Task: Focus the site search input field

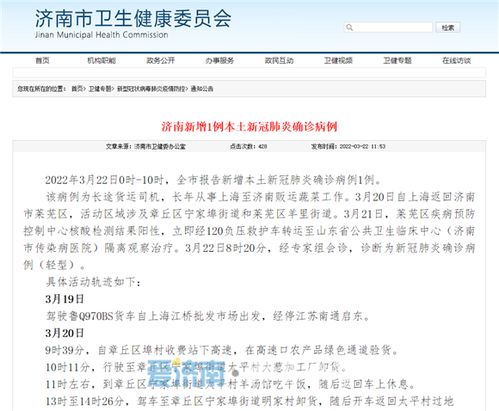Action: pyautogui.click(x=389, y=27)
